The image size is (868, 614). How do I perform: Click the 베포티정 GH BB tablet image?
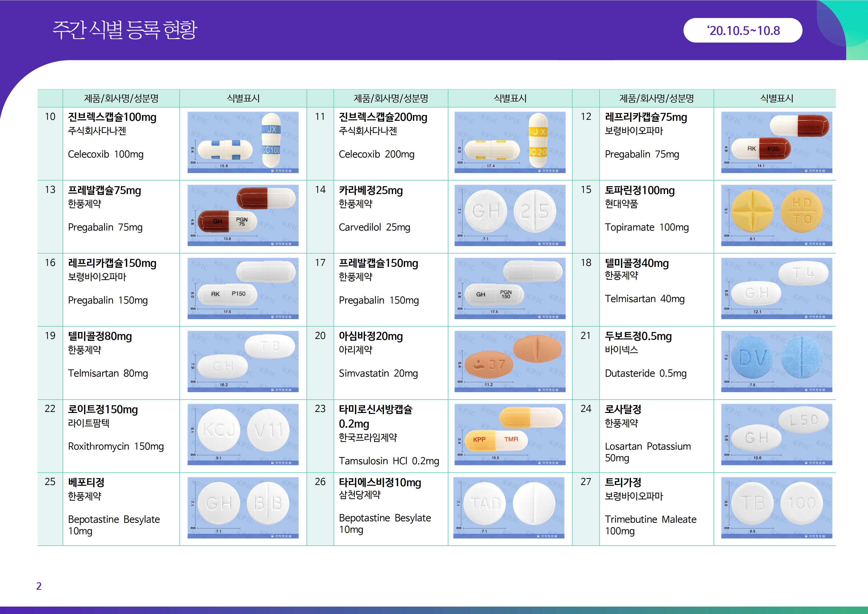[x=243, y=507]
